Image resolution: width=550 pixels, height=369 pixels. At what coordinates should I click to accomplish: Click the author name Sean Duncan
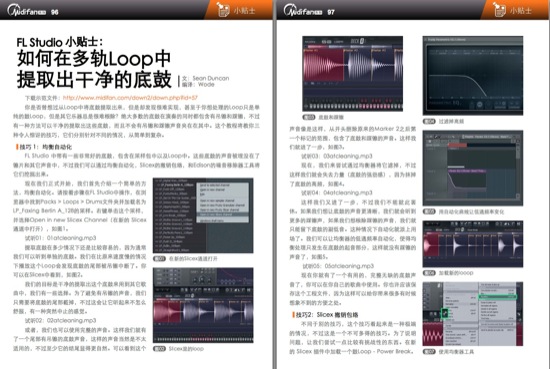[x=211, y=78]
